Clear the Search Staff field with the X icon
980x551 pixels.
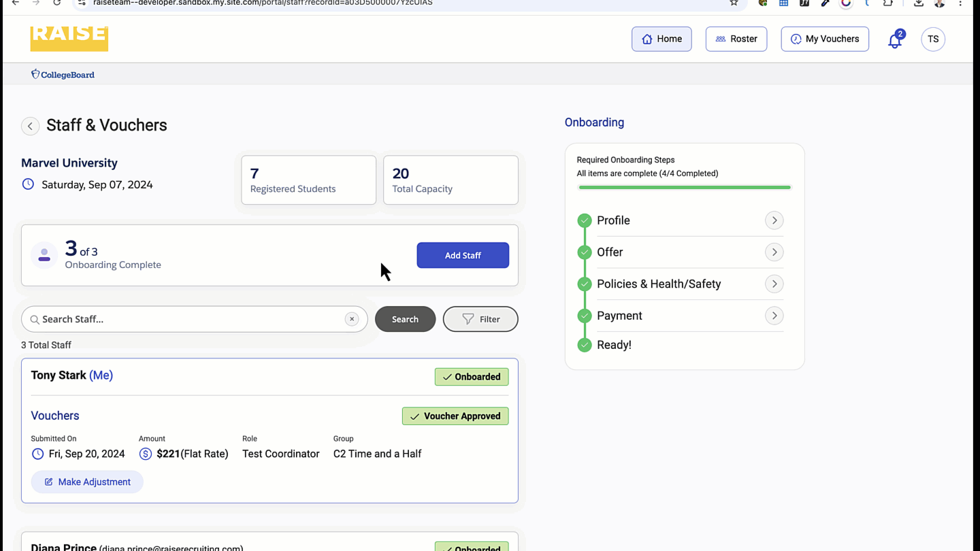coord(352,319)
